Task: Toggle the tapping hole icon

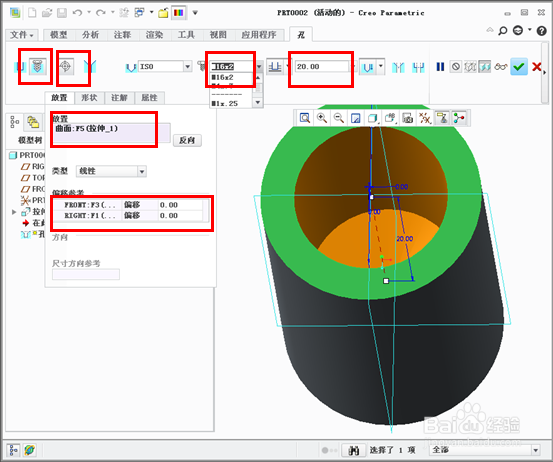Action: tap(66, 66)
